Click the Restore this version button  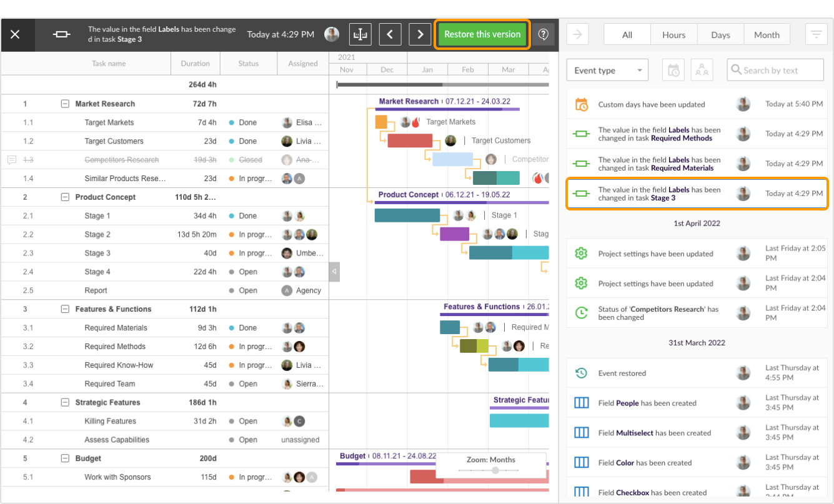pyautogui.click(x=482, y=34)
